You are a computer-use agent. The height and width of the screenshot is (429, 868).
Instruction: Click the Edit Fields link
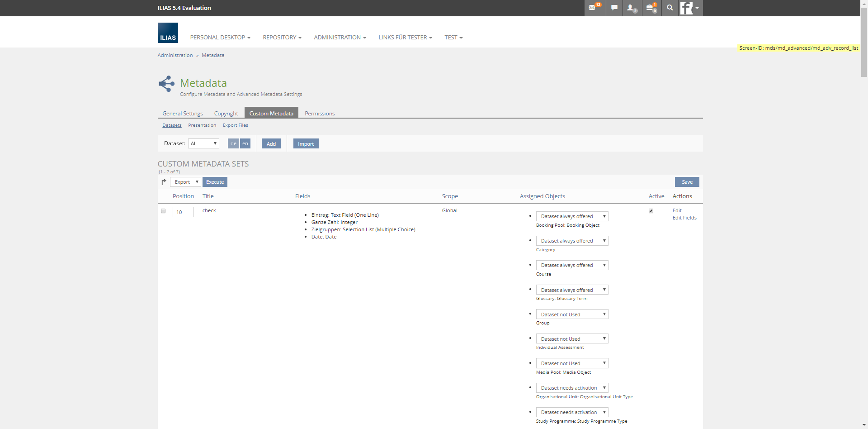[684, 218]
